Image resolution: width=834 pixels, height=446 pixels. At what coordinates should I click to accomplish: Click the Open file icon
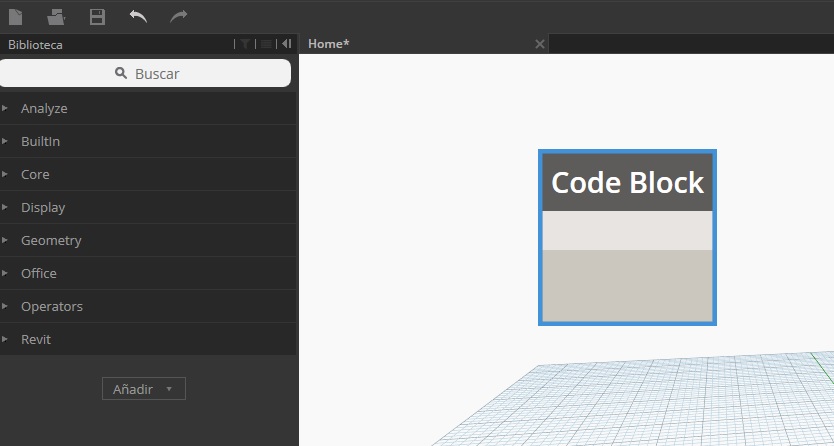point(56,16)
